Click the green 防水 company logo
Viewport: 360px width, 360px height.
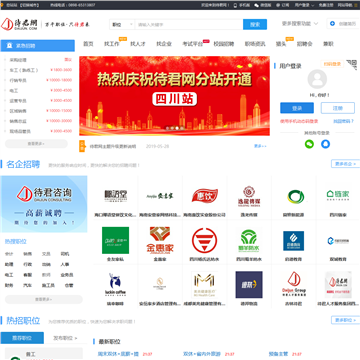click(249, 240)
